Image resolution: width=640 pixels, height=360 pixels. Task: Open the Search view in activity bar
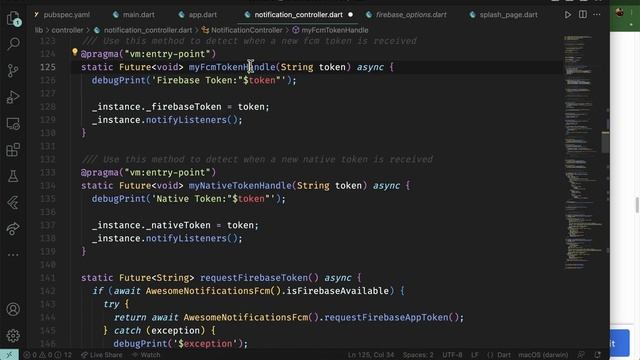pos(13,44)
